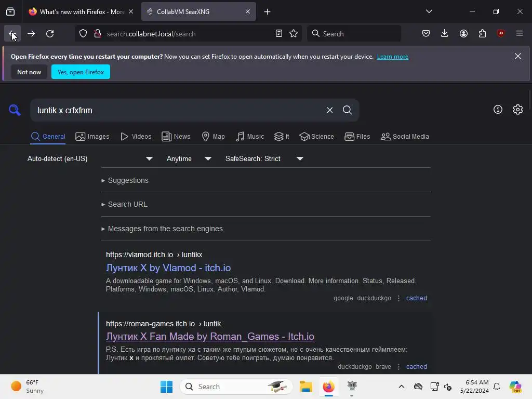Open the Pocket save icon
Viewport: 532px width, 399px height.
[426, 34]
